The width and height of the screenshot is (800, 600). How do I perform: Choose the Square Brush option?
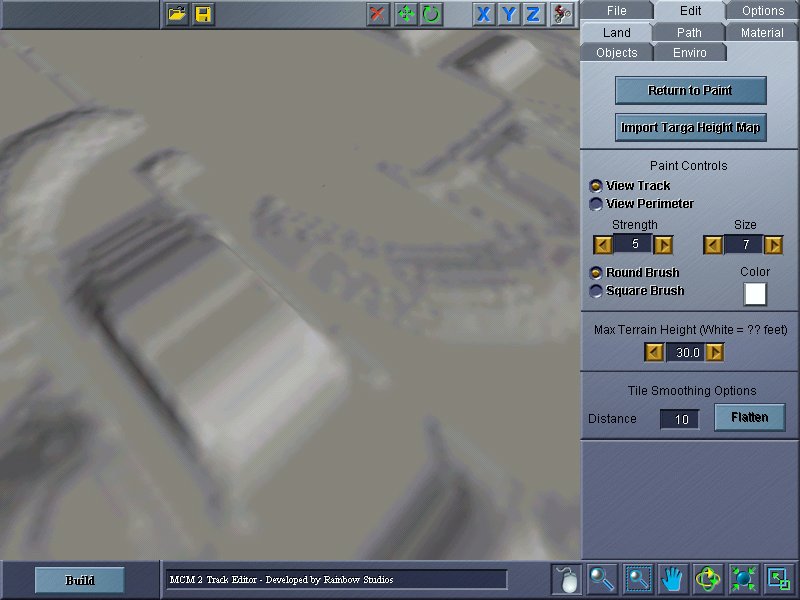coord(595,291)
